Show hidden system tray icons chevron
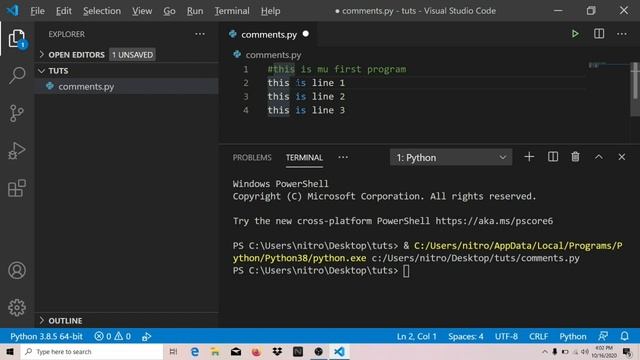640x360 pixels. 544,351
